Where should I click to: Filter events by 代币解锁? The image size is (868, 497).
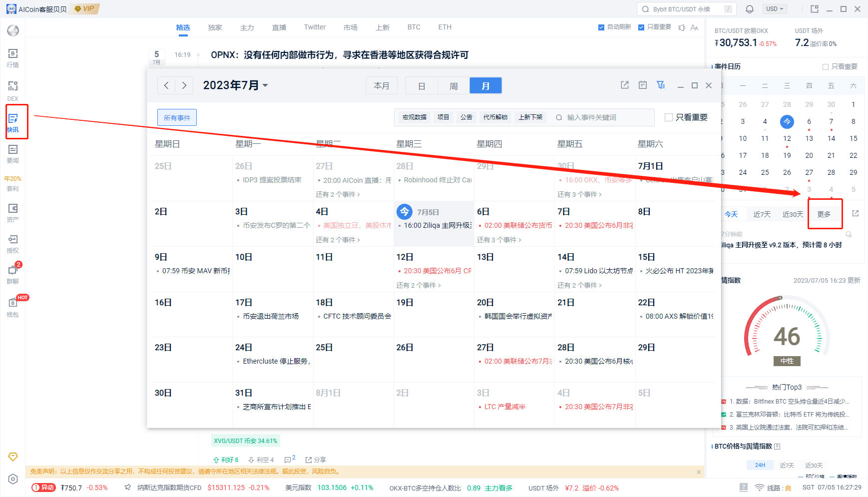point(495,117)
